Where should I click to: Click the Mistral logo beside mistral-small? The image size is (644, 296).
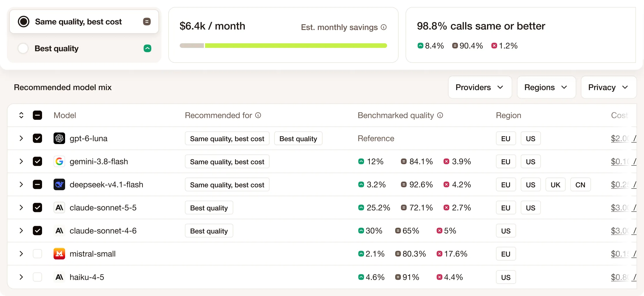coord(59,254)
